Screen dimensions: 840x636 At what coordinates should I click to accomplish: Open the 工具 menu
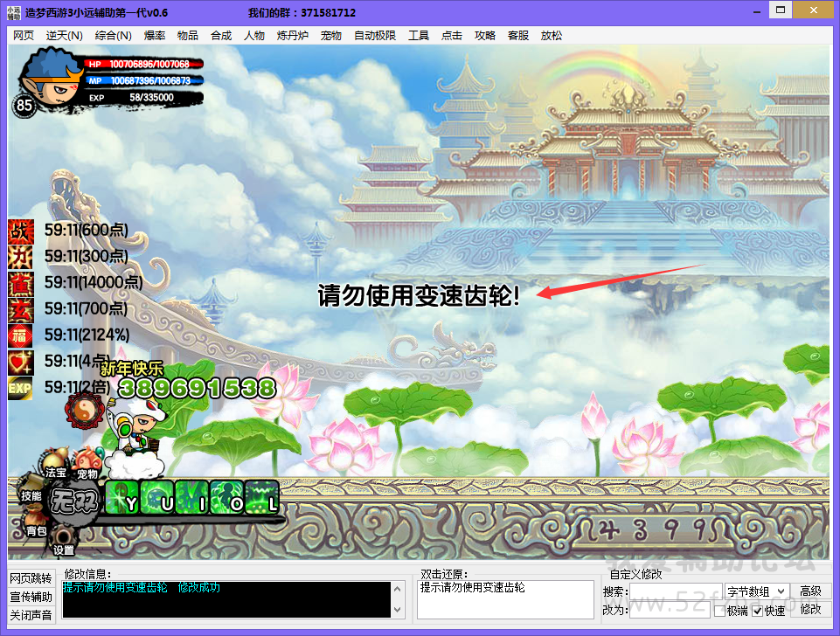tap(419, 36)
